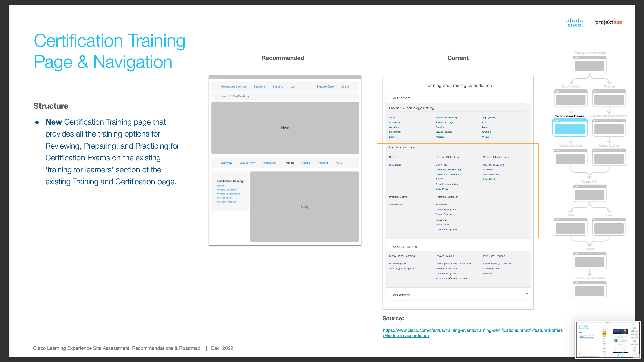Click the Cisco Learning Network link

(448, 184)
